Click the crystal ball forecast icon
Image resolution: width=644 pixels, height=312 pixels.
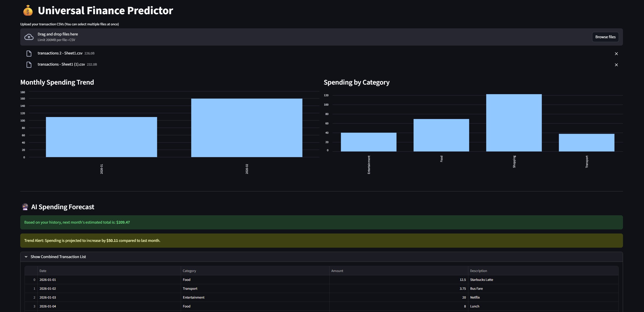25,207
